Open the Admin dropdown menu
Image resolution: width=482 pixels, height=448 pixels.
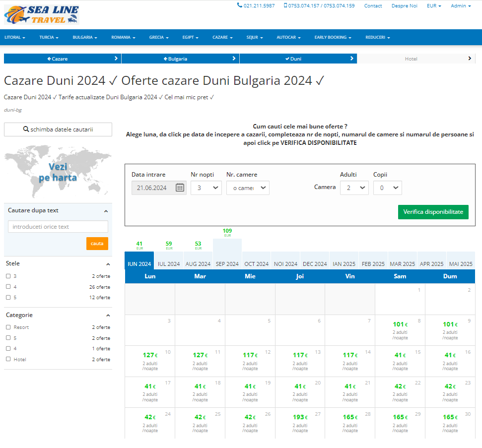(x=461, y=5)
